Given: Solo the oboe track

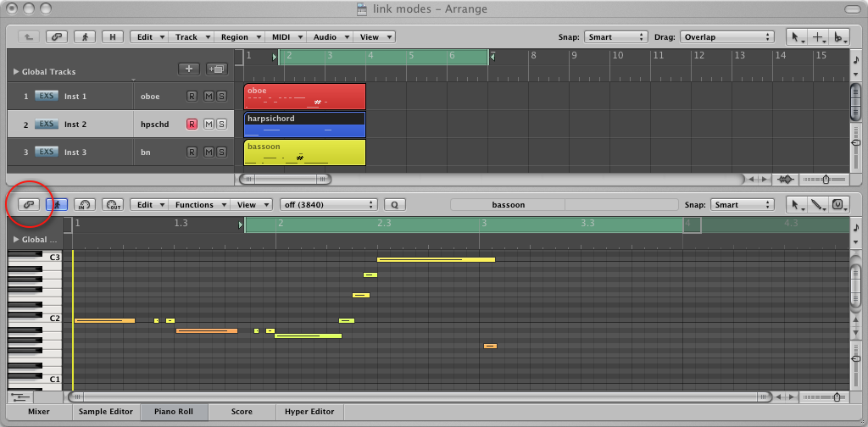Looking at the screenshot, I should pos(221,97).
